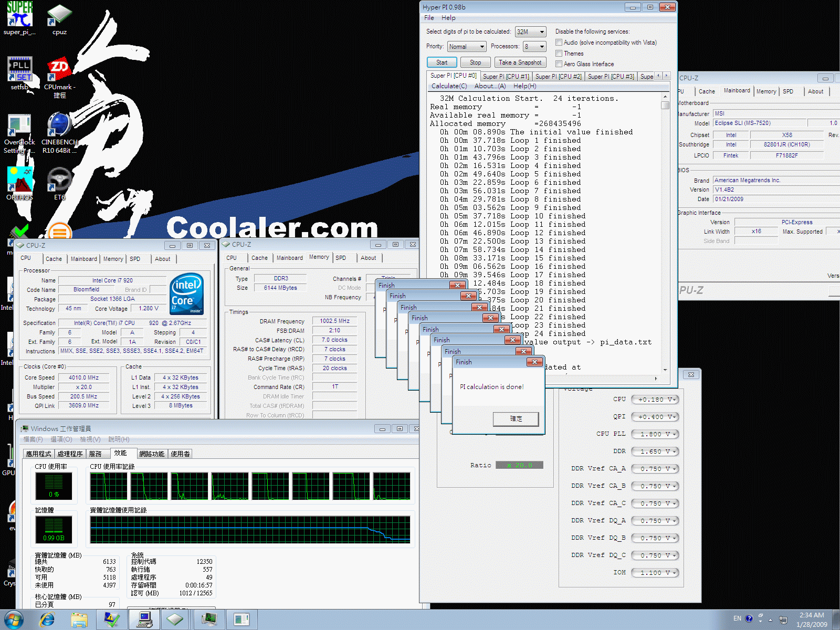Click the Stop button in Hyper PI

click(475, 62)
